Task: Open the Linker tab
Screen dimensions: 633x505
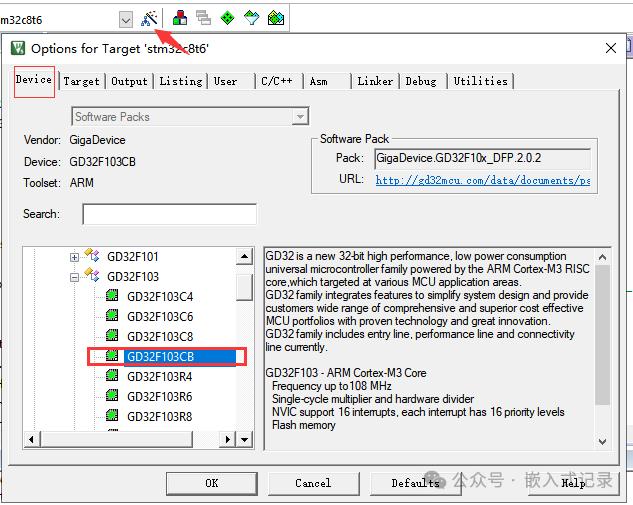Action: 375,82
